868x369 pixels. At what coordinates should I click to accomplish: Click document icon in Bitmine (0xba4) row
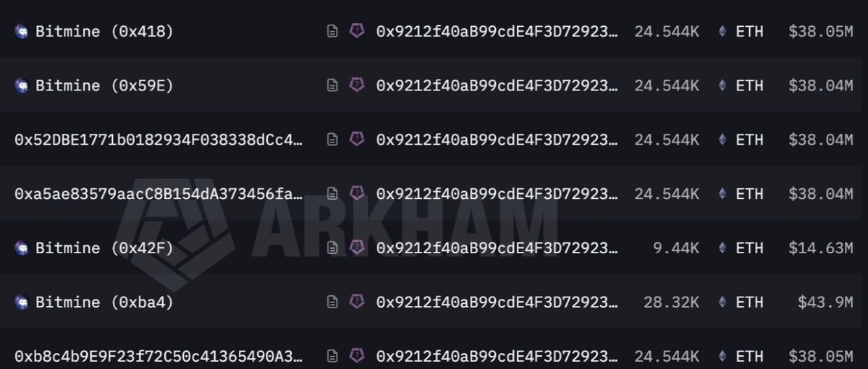332,302
